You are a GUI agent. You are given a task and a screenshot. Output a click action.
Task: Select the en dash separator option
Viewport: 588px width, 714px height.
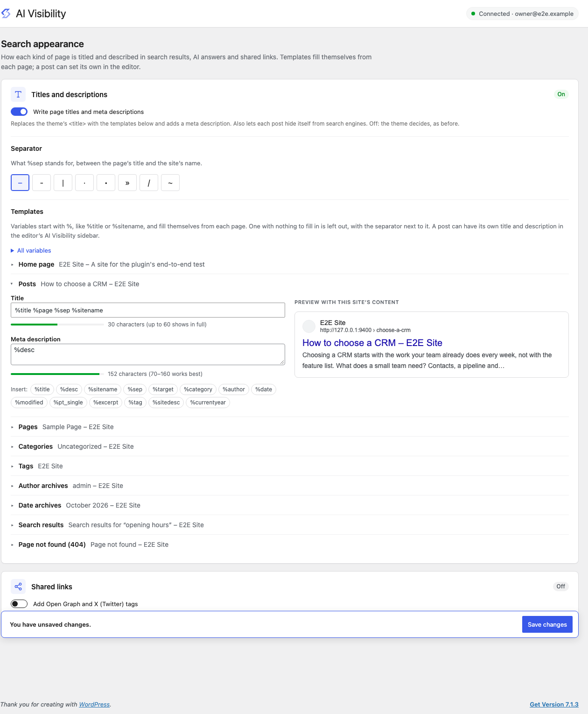[20, 183]
